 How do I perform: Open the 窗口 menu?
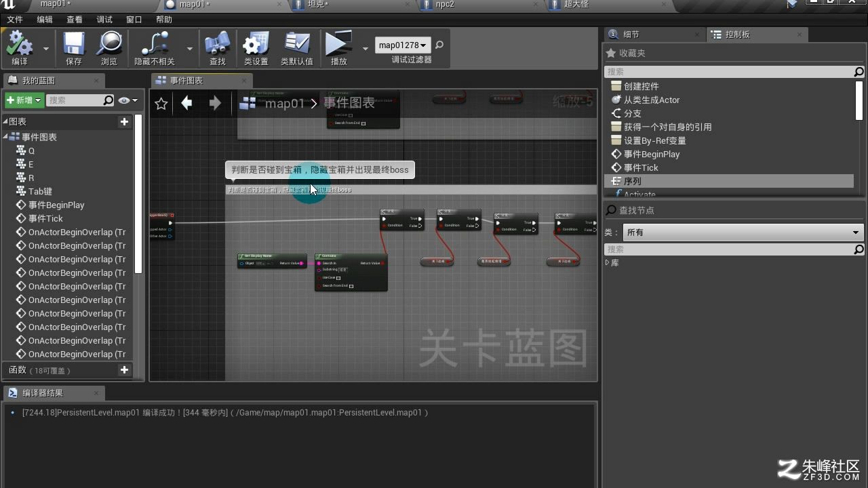click(x=134, y=20)
